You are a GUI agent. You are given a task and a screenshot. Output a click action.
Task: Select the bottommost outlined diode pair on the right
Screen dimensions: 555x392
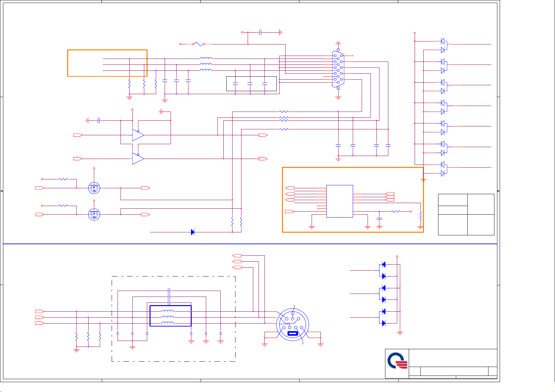point(443,169)
